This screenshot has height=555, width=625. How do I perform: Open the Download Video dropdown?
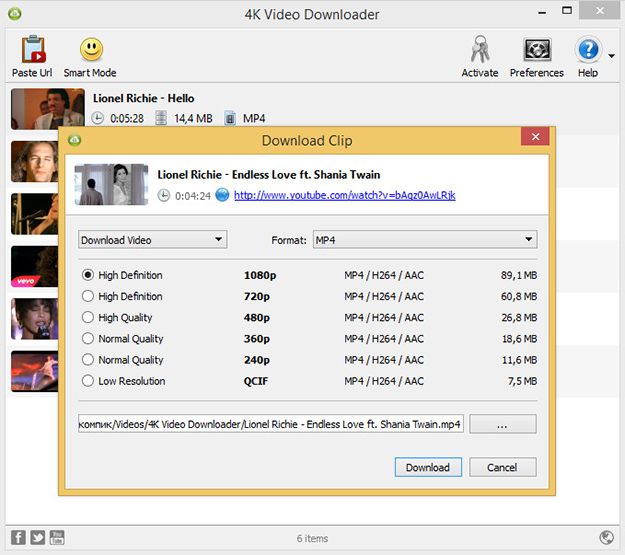tap(153, 240)
